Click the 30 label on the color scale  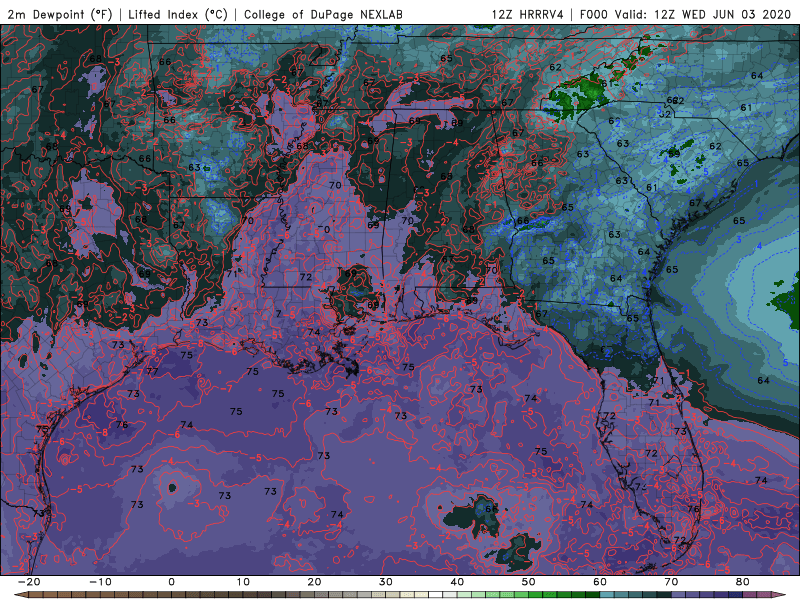pos(386,582)
